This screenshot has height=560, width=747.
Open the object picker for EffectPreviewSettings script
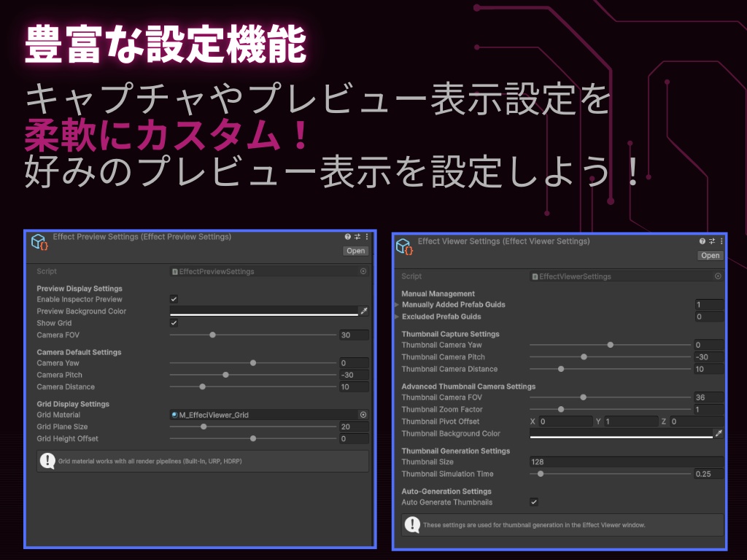coord(363,271)
